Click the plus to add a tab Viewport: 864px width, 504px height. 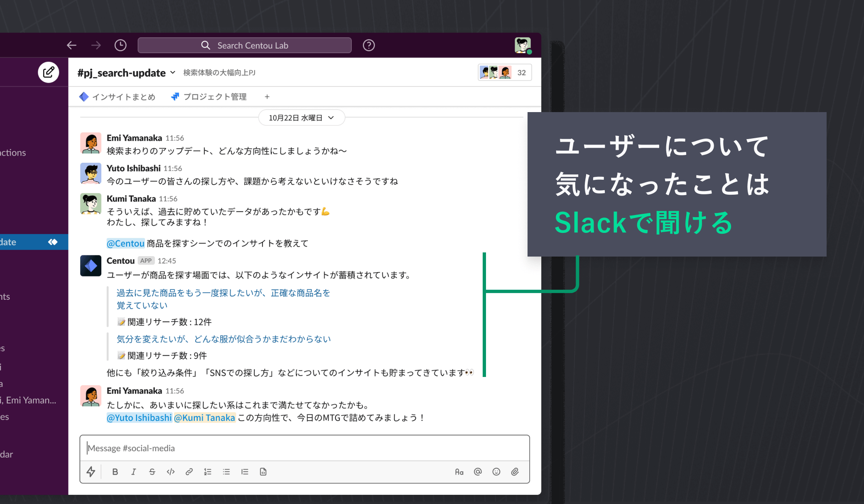[267, 97]
